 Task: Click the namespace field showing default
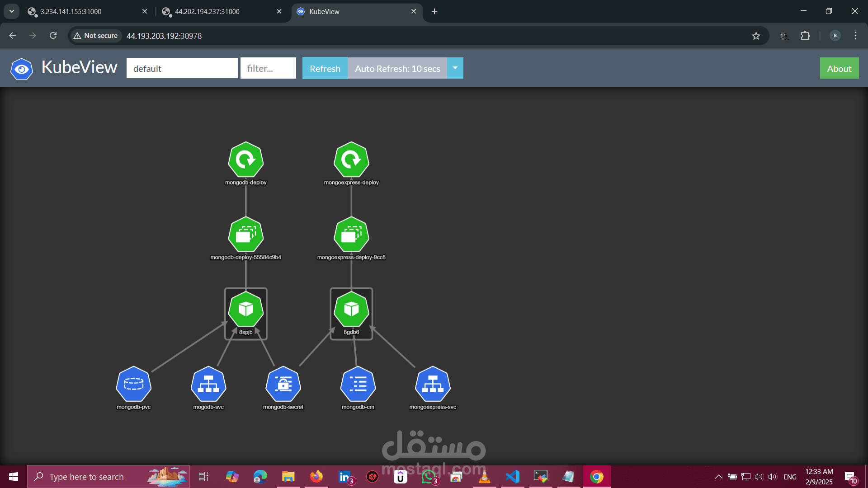click(x=182, y=68)
